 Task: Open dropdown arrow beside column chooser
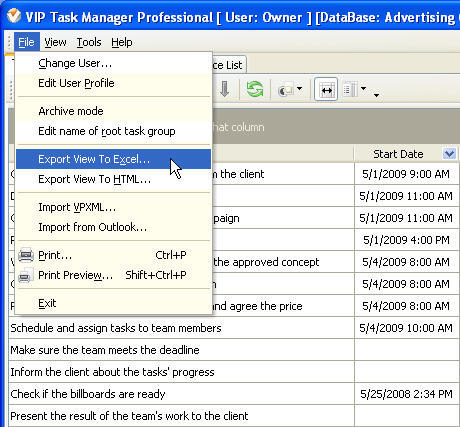(x=363, y=88)
